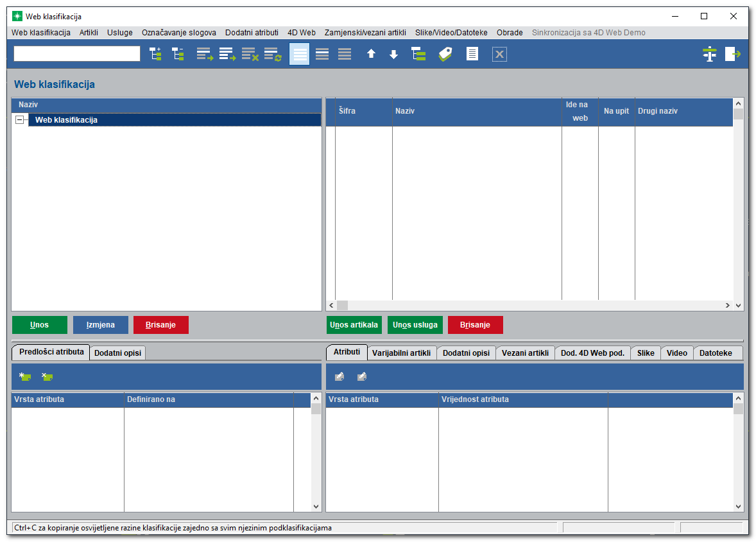756x542 pixels.
Task: Click the blue Izmjena button
Action: coord(101,325)
